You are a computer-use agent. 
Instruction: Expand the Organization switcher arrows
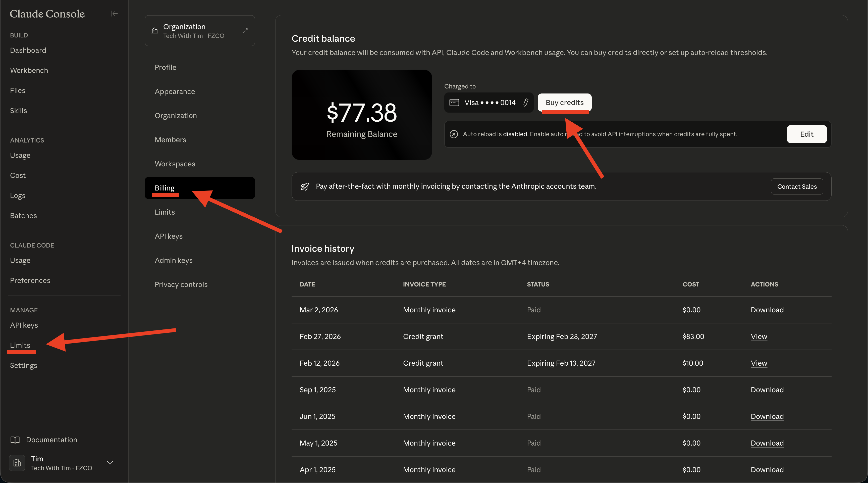pyautogui.click(x=245, y=31)
